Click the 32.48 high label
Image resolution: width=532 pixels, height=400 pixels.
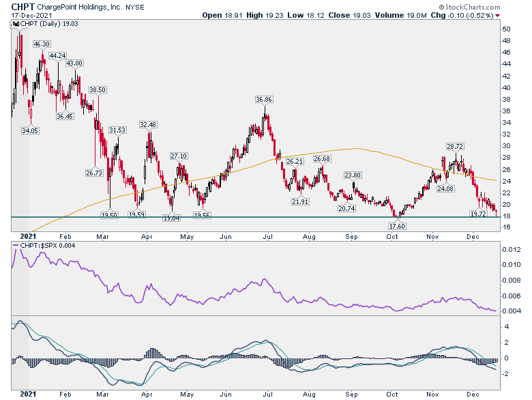pyautogui.click(x=148, y=125)
